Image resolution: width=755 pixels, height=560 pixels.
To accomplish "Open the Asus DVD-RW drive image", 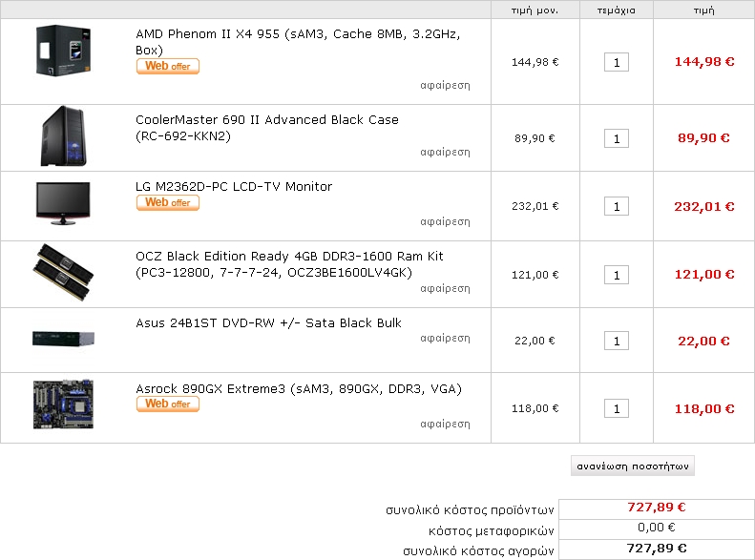I will coord(63,339).
